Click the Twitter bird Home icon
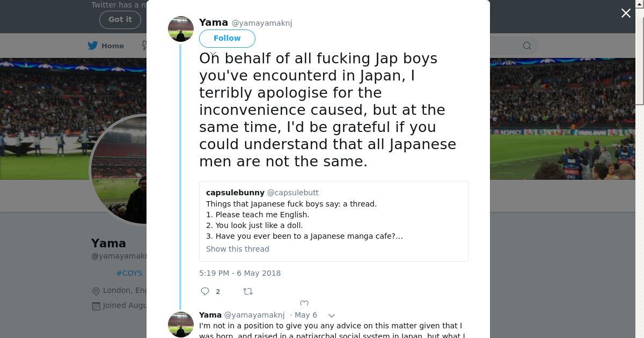644x338 pixels. [x=93, y=46]
